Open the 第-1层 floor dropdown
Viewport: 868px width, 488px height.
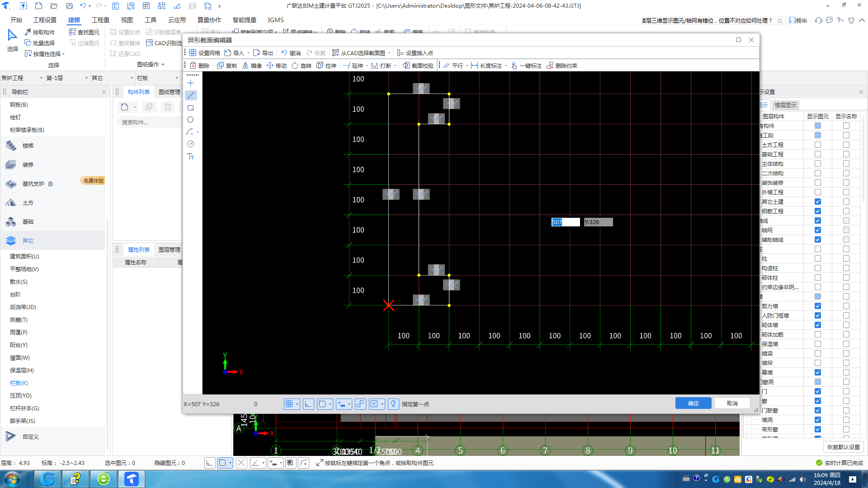pyautogui.click(x=67, y=78)
